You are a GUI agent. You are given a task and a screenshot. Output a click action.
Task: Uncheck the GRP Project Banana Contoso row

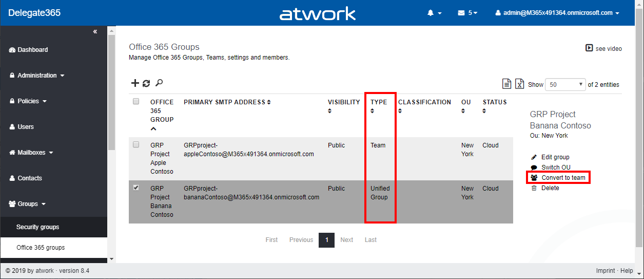click(x=136, y=188)
